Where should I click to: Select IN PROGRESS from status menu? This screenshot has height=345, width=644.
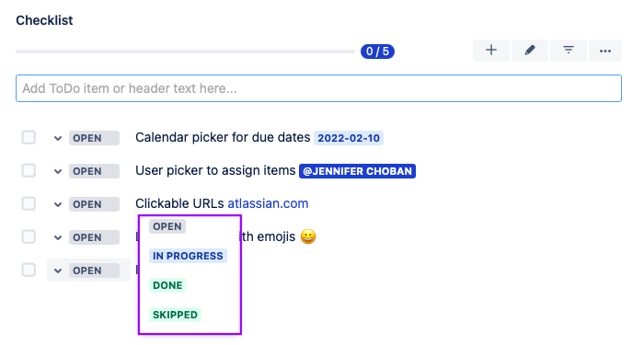point(188,256)
